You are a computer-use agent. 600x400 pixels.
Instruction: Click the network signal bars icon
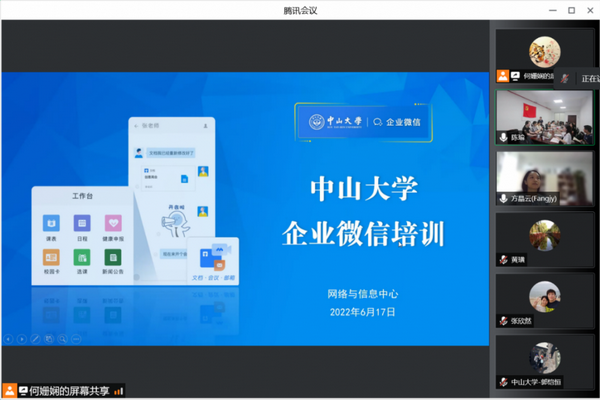click(x=119, y=390)
